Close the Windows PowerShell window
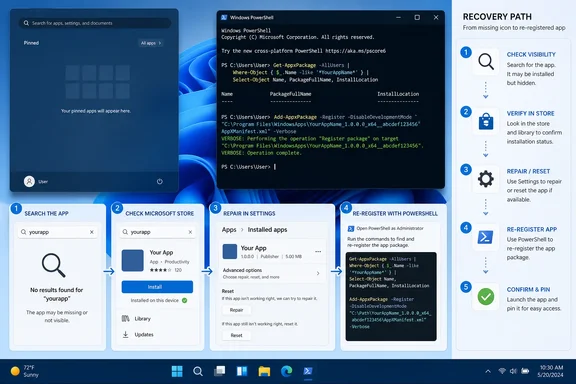The width and height of the screenshot is (576, 384). tap(436, 17)
